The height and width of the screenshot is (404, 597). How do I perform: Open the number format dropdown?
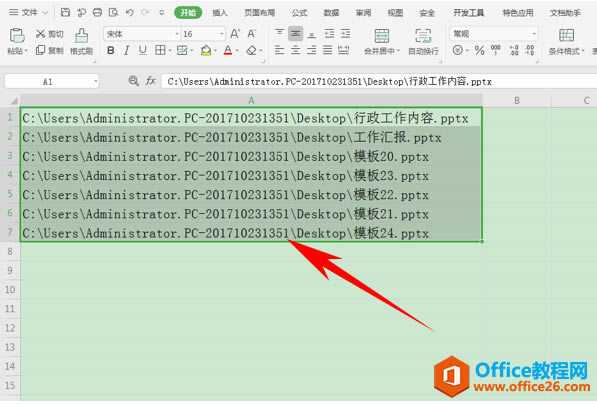tap(534, 34)
